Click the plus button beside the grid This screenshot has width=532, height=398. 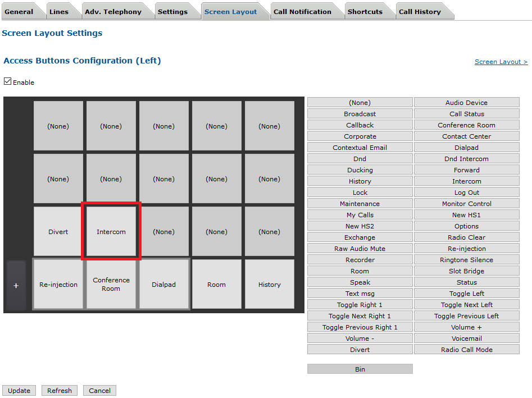[x=16, y=285]
